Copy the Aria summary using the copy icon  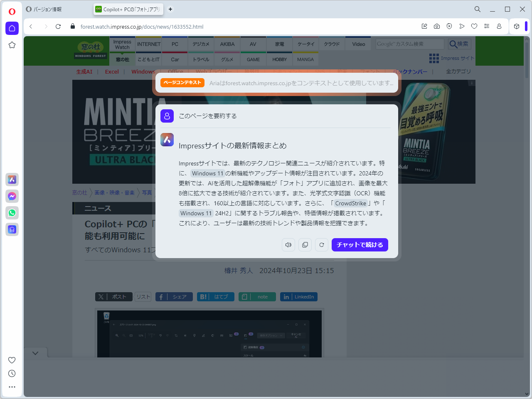click(x=305, y=245)
